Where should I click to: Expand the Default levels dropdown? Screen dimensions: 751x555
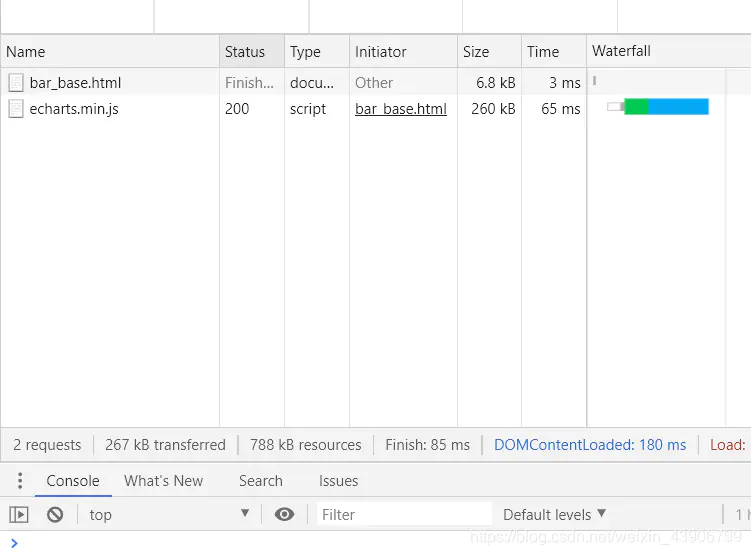tap(555, 514)
